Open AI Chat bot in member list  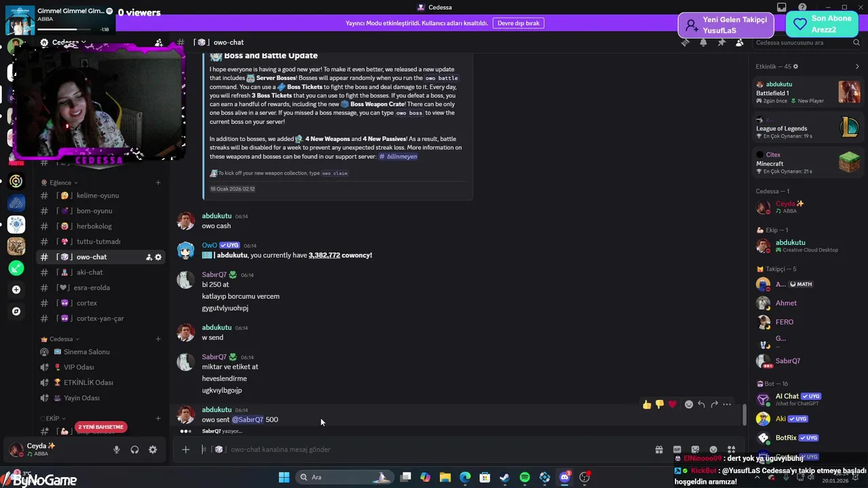(x=807, y=400)
